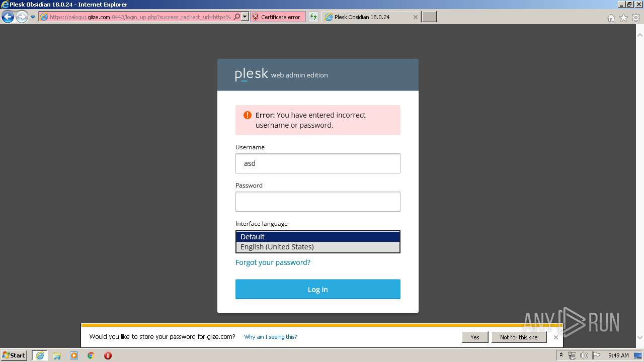Click the Forgot your password? link
Screen dimensions: 644x362
pos(273,262)
